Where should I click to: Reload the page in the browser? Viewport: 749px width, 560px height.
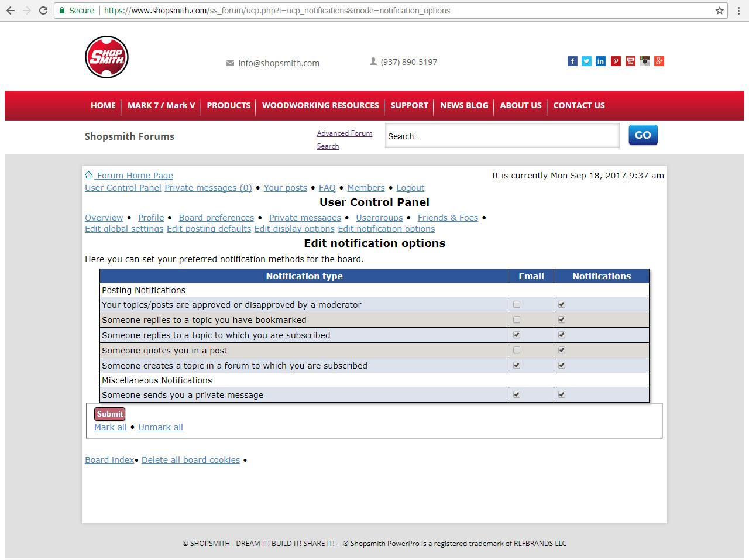pyautogui.click(x=43, y=11)
